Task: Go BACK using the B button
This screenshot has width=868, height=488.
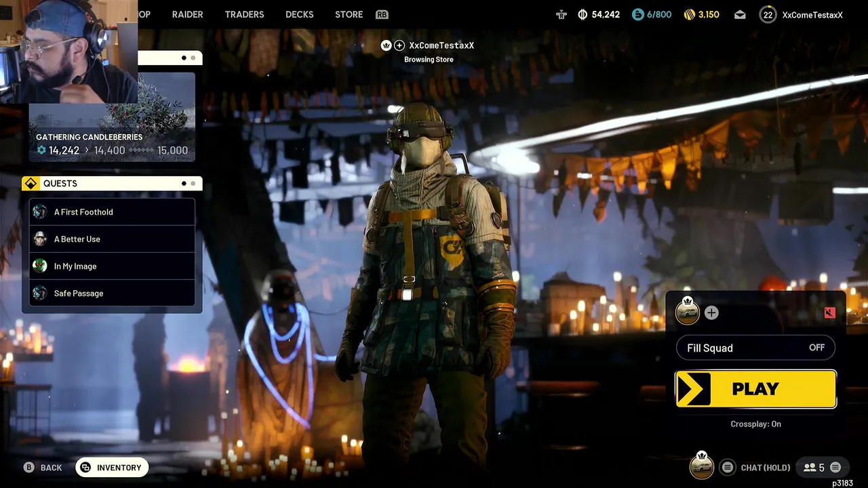Action: [x=43, y=468]
